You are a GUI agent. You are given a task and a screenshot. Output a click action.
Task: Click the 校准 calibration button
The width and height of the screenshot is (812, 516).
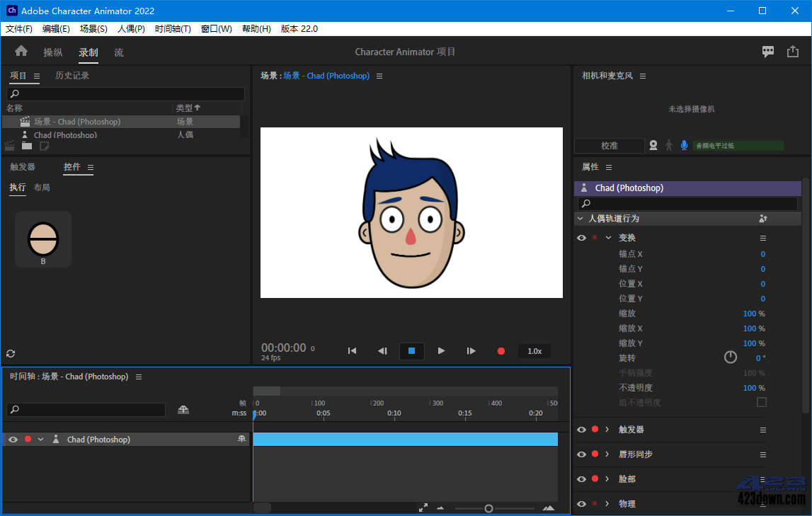click(610, 145)
